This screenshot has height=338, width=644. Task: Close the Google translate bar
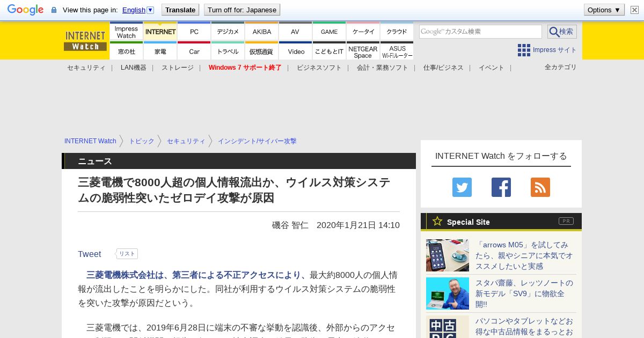(634, 10)
